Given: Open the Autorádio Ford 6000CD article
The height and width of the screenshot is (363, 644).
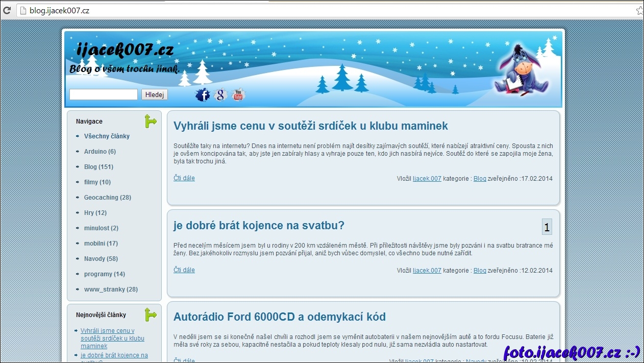Looking at the screenshot, I should click(x=279, y=317).
